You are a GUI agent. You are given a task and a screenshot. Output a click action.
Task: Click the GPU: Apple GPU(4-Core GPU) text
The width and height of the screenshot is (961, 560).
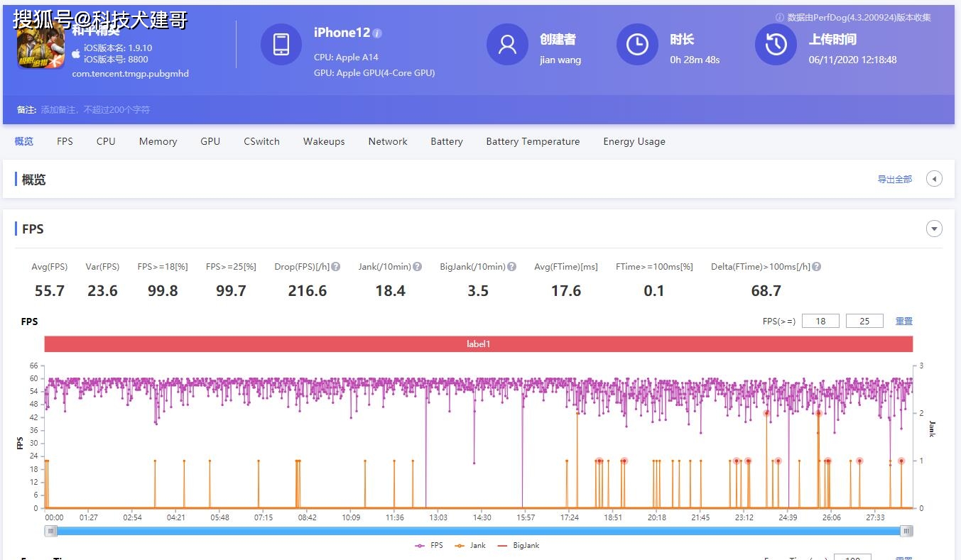pyautogui.click(x=374, y=72)
